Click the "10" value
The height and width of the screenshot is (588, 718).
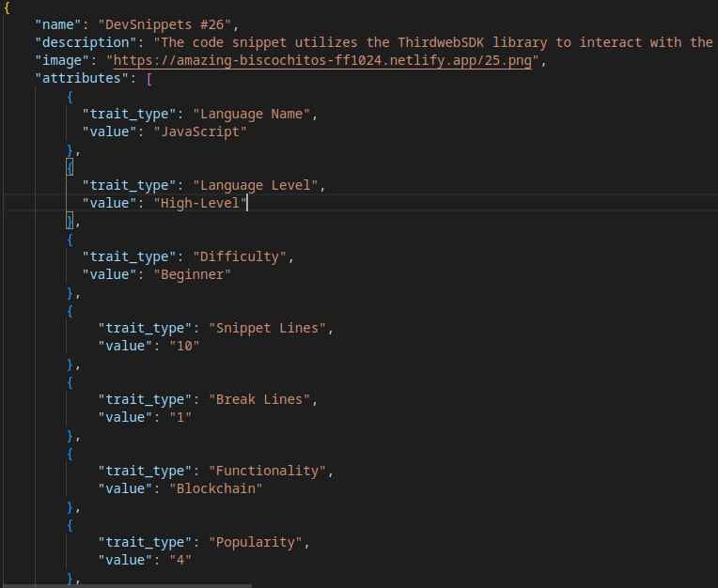[x=184, y=346]
